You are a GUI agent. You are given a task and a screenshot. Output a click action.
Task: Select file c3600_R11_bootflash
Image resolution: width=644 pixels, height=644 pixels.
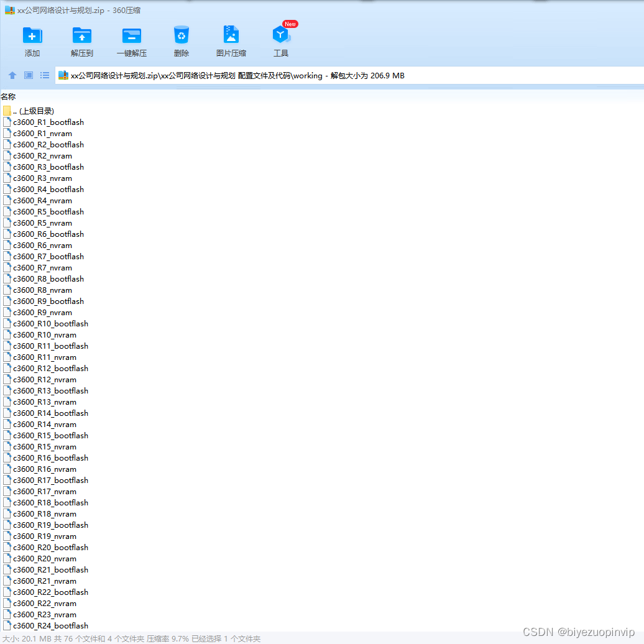(x=45, y=346)
